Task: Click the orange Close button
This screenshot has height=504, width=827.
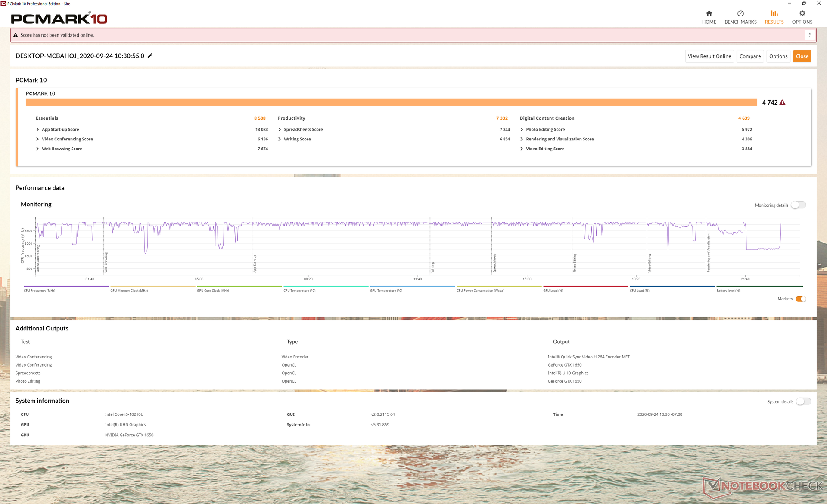Action: (x=802, y=56)
